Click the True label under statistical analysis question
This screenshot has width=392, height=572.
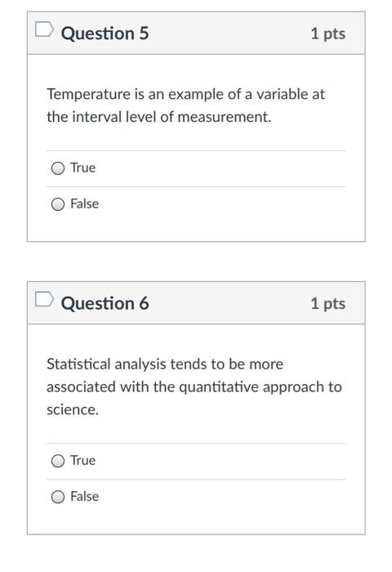[x=82, y=460]
